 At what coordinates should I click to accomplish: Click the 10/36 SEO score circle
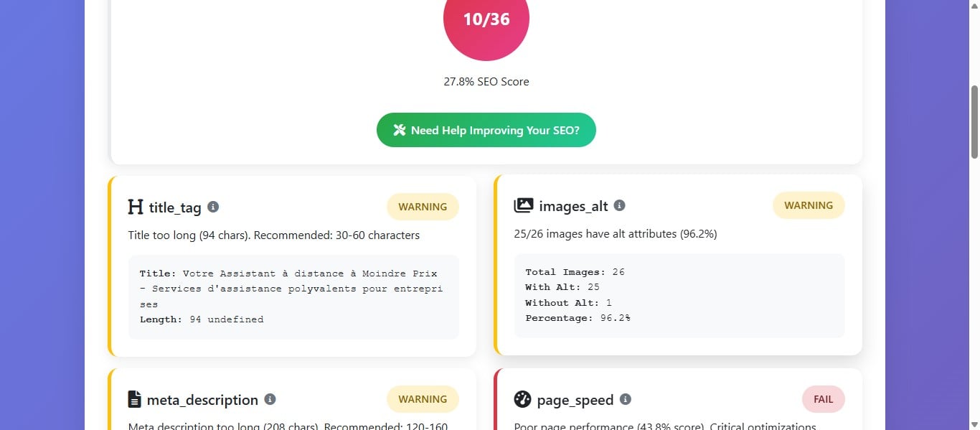pos(486,20)
